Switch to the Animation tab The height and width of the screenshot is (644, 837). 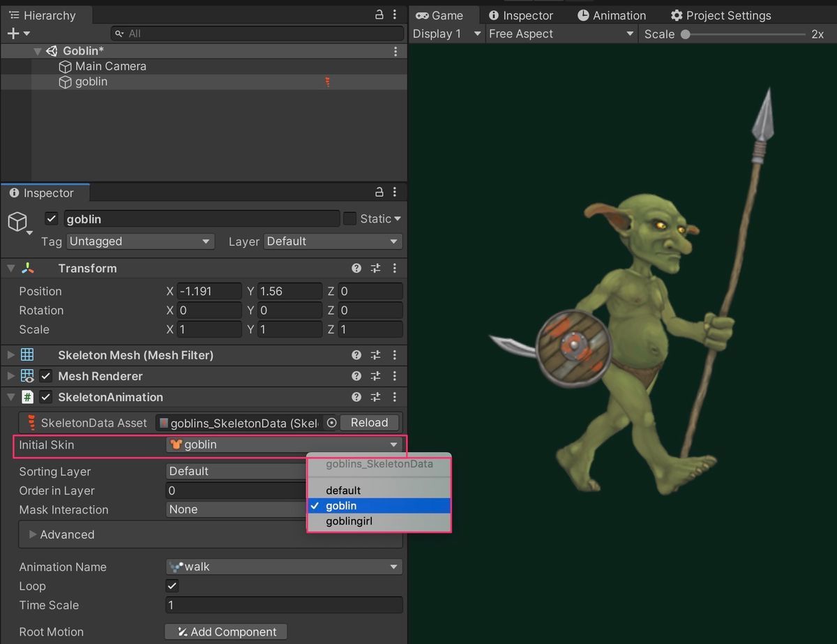click(x=612, y=15)
